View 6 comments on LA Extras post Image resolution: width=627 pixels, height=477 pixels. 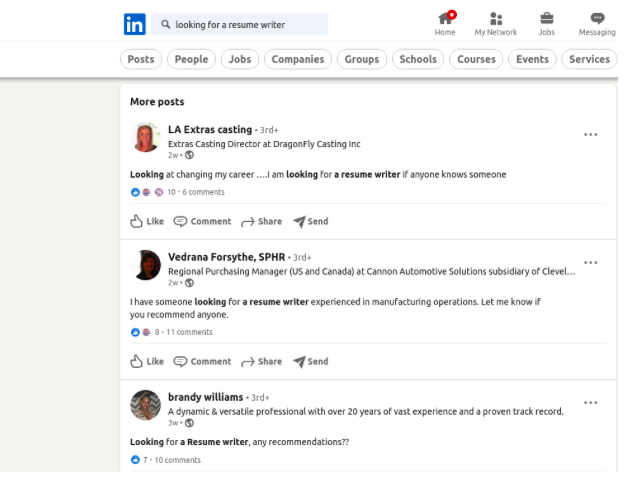point(204,192)
